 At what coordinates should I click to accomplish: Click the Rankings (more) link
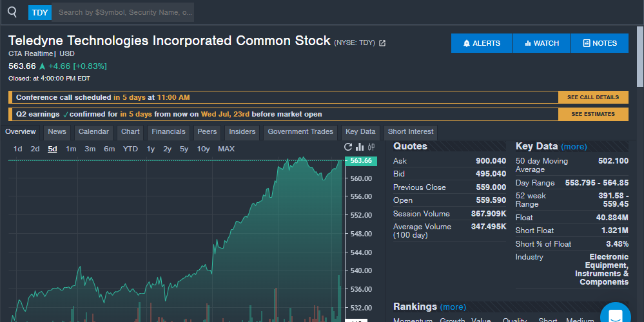tap(453, 307)
